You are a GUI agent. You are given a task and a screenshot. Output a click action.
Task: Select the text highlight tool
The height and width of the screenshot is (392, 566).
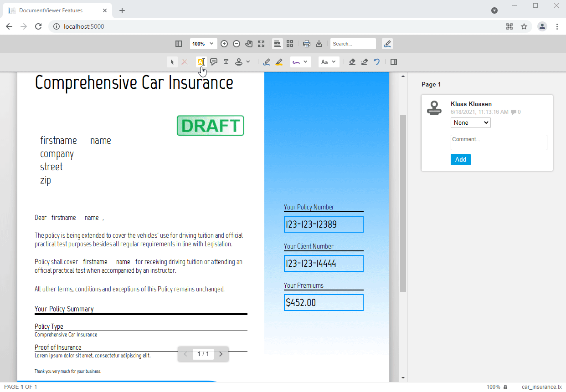click(x=201, y=62)
